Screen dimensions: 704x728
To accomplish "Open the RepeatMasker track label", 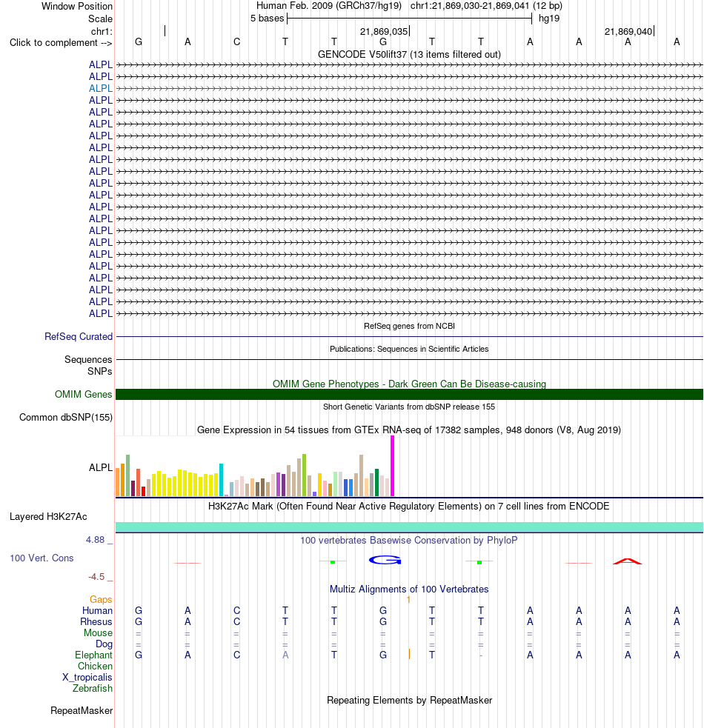I will point(82,711).
